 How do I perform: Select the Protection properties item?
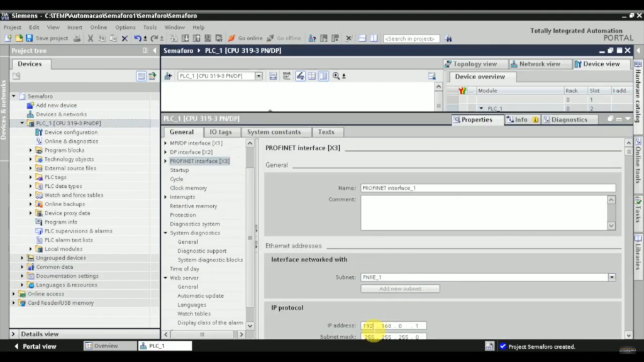pos(183,215)
